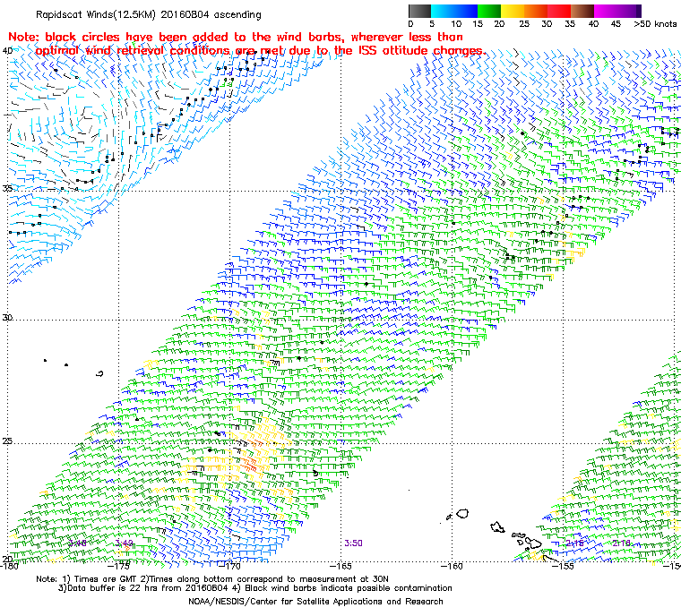Click the '2:15' time stamp label

(x=574, y=543)
